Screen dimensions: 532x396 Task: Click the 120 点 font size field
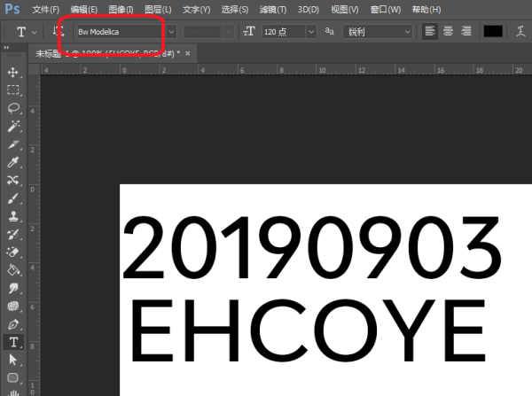(284, 32)
